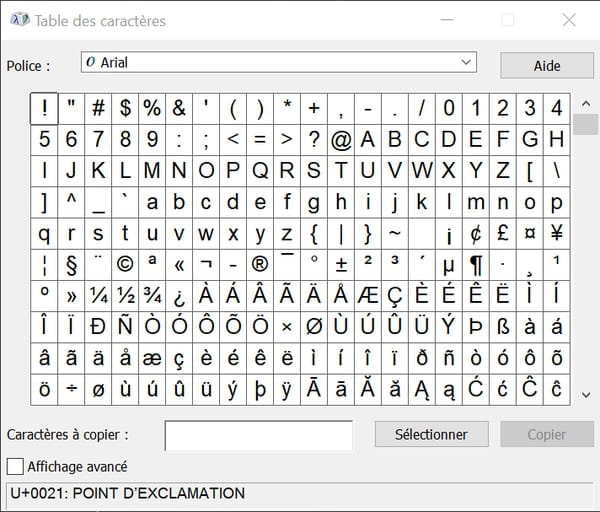The width and height of the screenshot is (600, 512).
Task: Enable the Affichage avancé checkbox
Action: [x=15, y=467]
